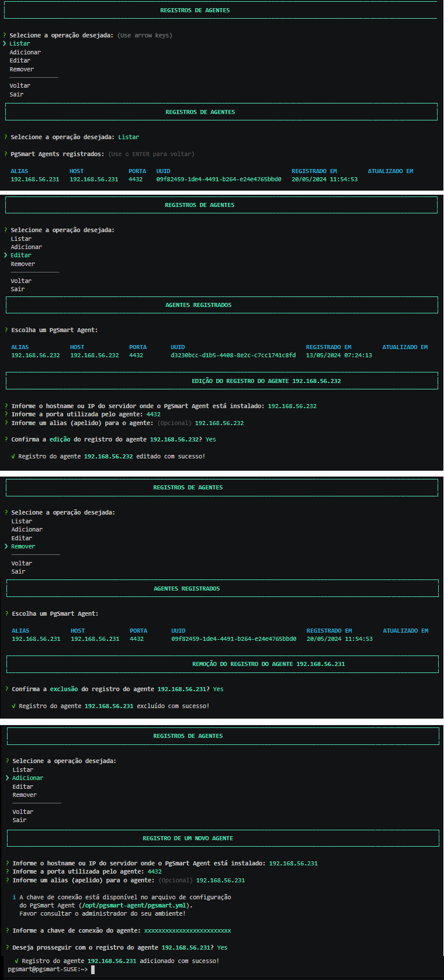
Task: Select the highlighted Listar menu option
Action: (20, 44)
